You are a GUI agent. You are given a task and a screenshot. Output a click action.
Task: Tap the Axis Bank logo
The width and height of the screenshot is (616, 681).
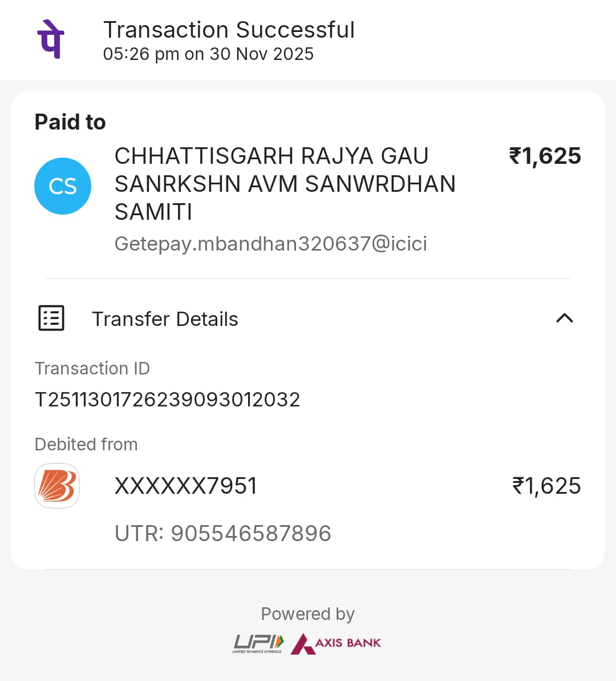click(336, 643)
